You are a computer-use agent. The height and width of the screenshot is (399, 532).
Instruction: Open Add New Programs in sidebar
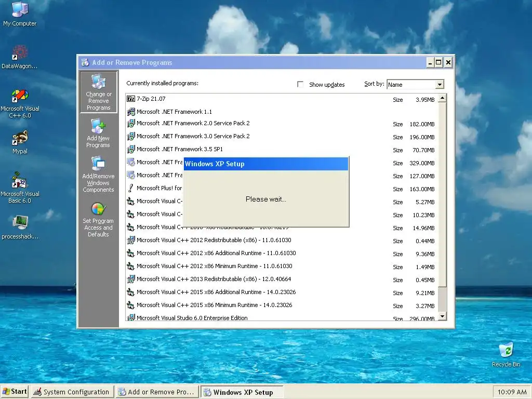98,133
